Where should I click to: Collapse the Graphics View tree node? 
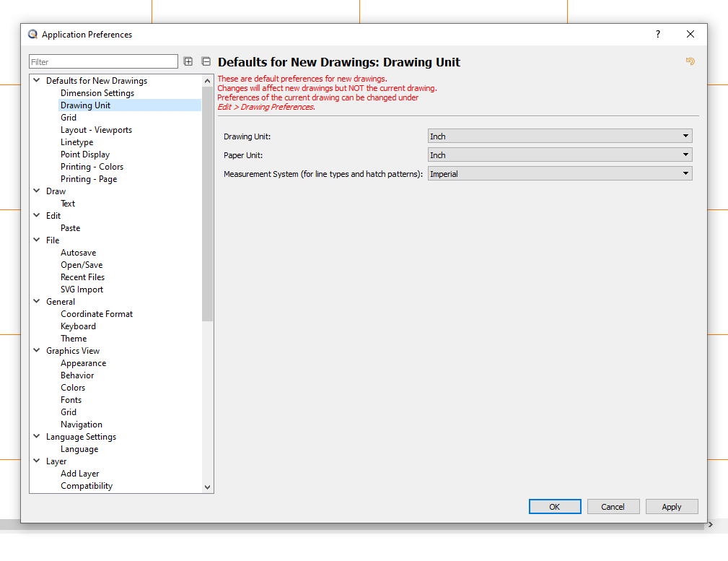click(x=37, y=351)
